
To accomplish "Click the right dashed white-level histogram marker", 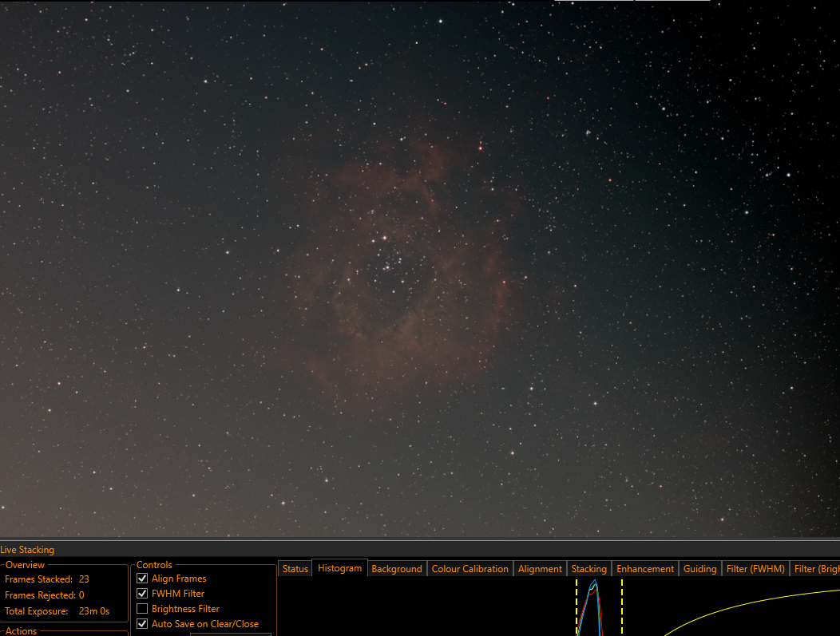I will [x=622, y=607].
